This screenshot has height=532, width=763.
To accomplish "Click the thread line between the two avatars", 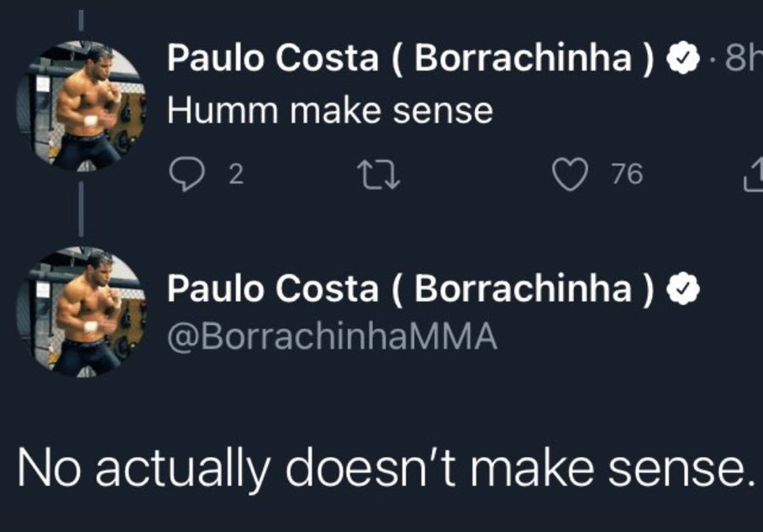I will point(81,210).
